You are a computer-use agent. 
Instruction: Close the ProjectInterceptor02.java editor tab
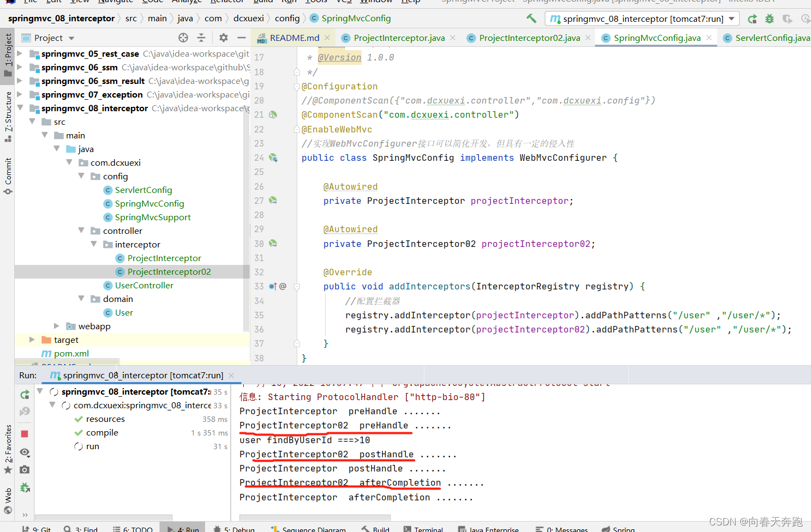(588, 38)
